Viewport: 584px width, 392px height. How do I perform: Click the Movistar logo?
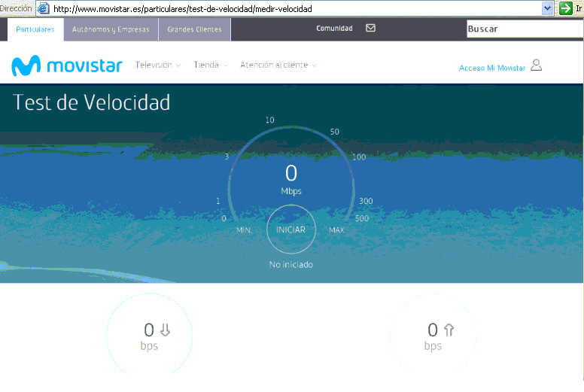[x=67, y=65]
